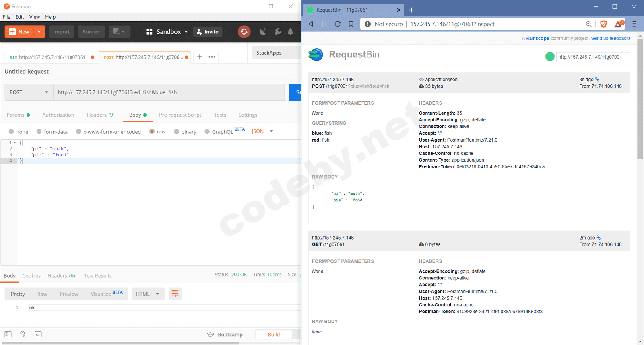Screen dimensions: 644x345
Task: Select the binary body radio
Action: point(176,131)
